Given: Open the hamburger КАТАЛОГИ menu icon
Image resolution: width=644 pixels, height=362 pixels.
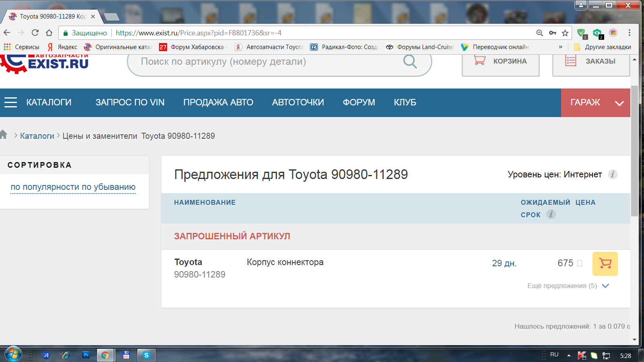Looking at the screenshot, I should pos(10,103).
